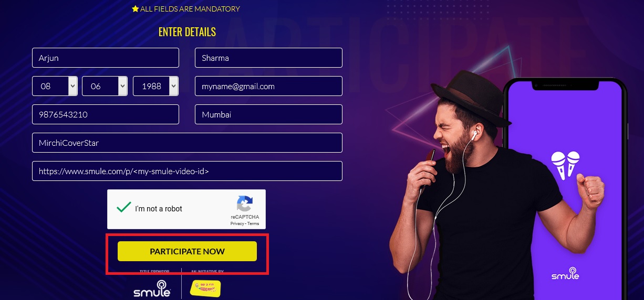644x300 pixels.
Task: Click the last name field containing Sharma
Action: (268, 58)
